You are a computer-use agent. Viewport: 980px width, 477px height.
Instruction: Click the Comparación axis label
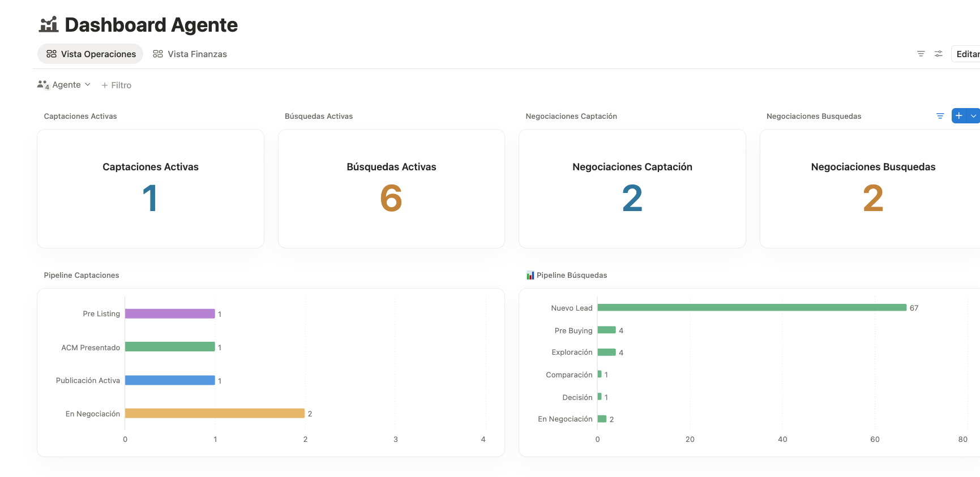coord(569,375)
